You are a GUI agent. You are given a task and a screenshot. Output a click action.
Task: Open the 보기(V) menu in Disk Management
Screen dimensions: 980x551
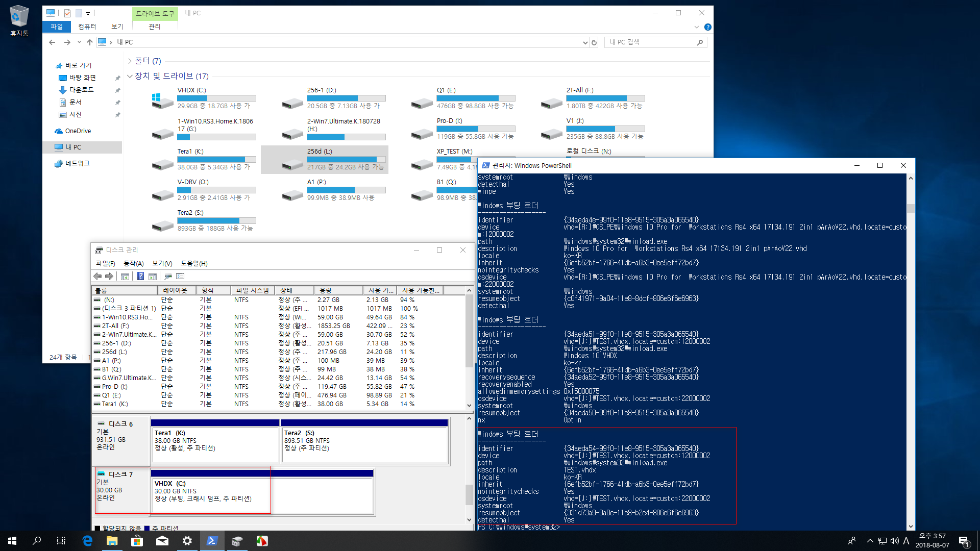tap(162, 264)
